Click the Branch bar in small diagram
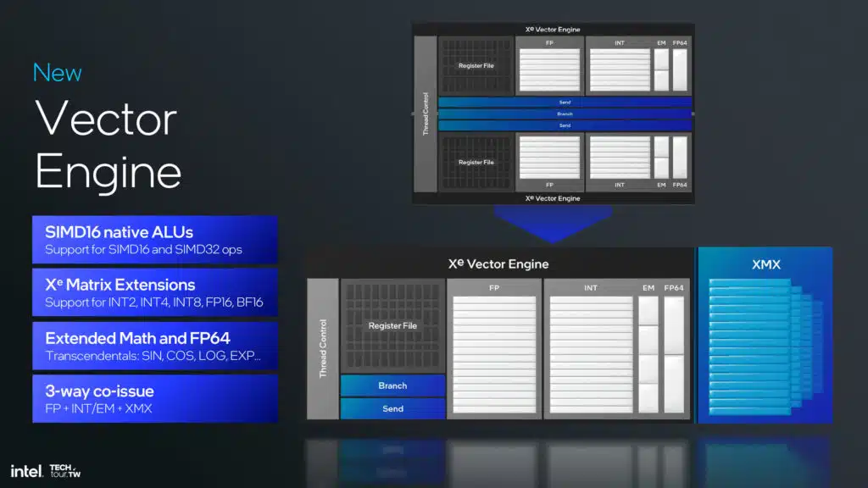The width and height of the screenshot is (868, 488). click(565, 114)
